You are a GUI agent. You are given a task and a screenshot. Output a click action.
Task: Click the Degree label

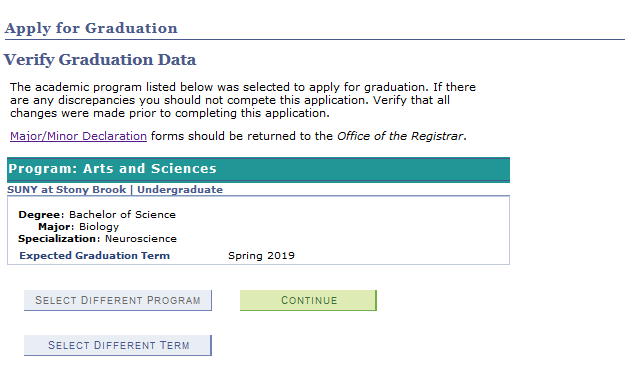pos(41,214)
